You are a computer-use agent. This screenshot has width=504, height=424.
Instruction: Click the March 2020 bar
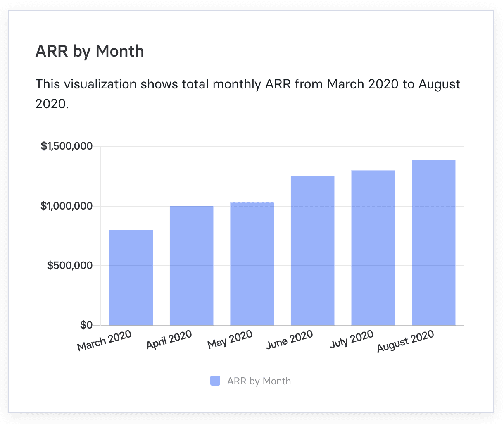coord(131,278)
